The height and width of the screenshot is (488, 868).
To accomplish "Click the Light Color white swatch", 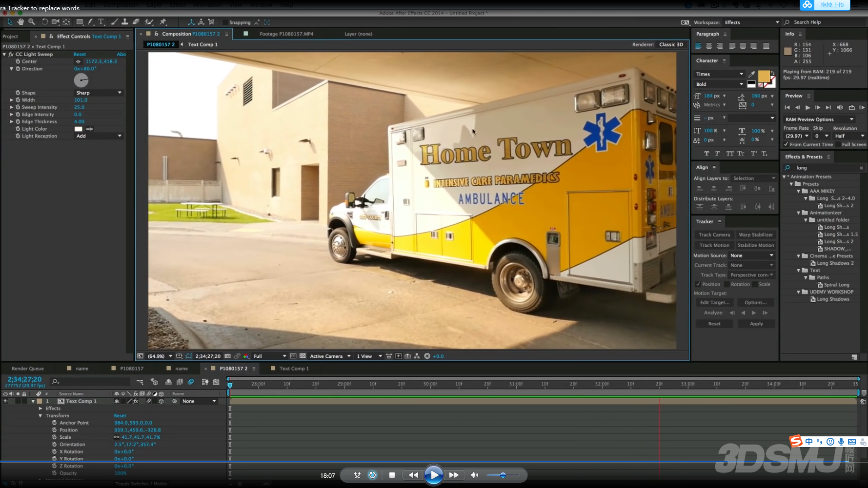I will click(78, 129).
